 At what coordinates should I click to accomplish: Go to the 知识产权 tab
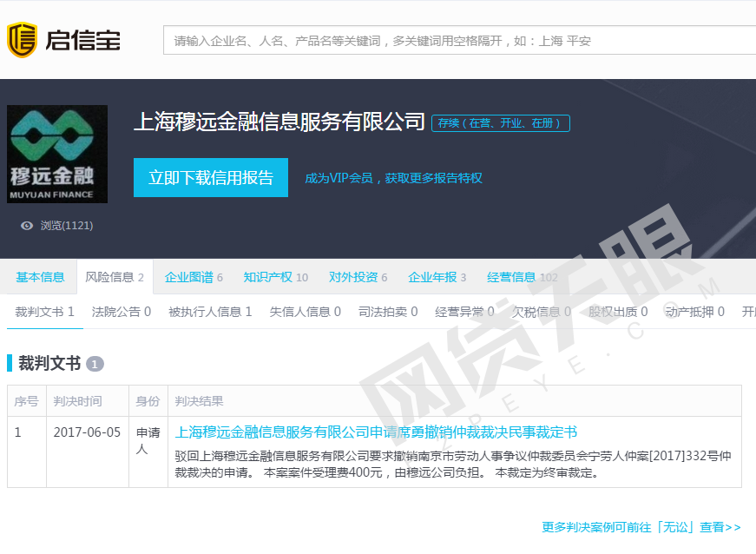point(275,277)
